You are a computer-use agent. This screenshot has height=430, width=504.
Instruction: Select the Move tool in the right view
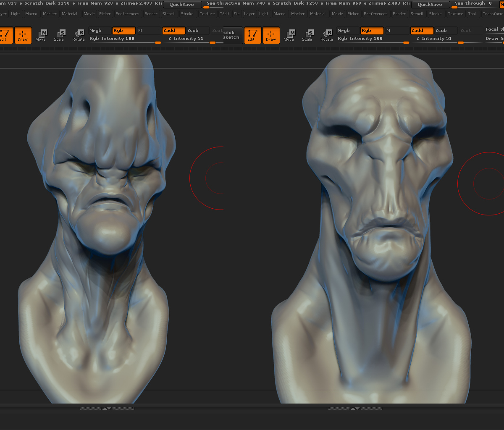289,35
